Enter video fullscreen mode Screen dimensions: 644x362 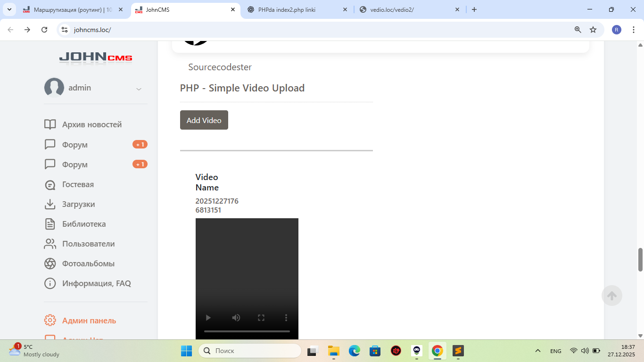pos(261,318)
